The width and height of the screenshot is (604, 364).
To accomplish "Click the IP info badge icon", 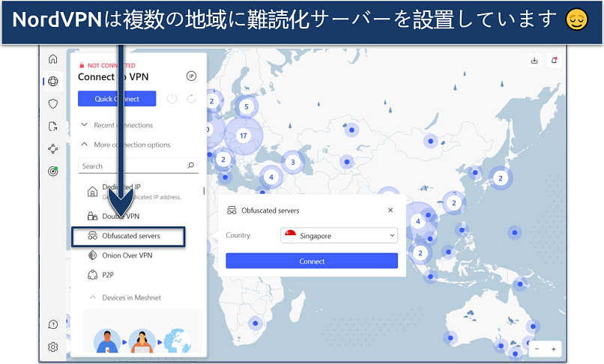I will coord(190,76).
